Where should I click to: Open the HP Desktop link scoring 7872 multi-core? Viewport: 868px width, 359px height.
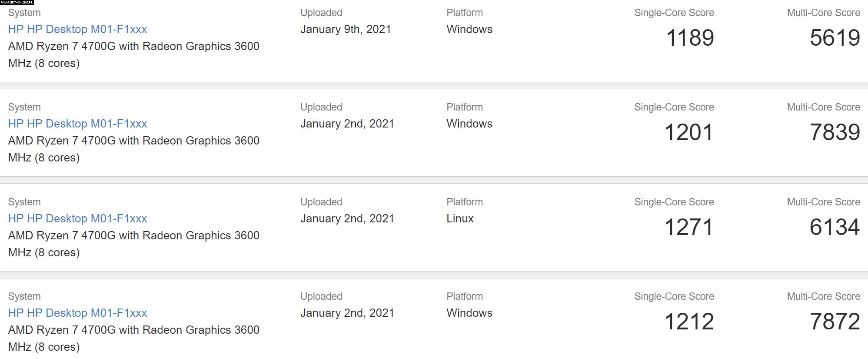tap(77, 313)
